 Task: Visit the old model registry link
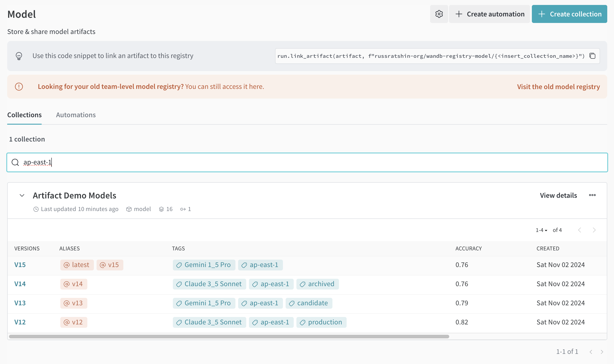pos(558,87)
